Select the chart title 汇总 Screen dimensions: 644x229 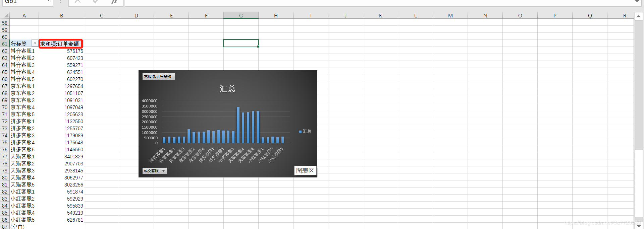(227, 89)
